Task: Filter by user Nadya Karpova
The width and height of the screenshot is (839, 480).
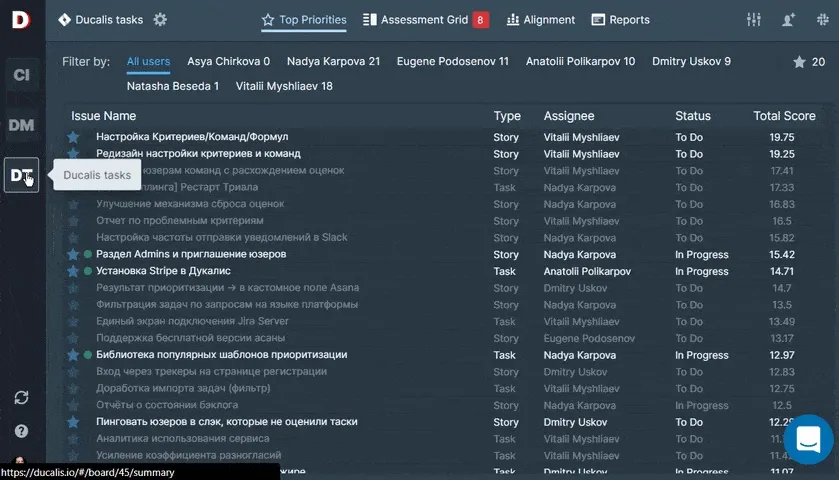Action: pyautogui.click(x=333, y=62)
